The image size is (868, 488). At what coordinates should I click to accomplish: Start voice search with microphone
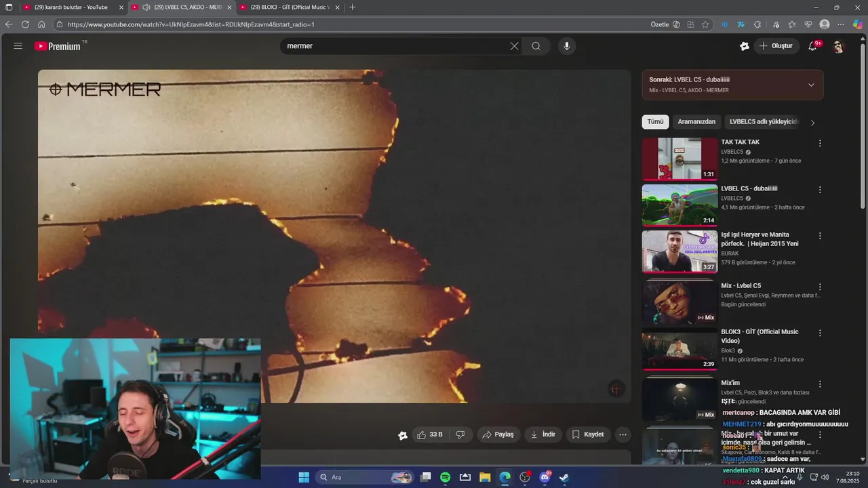pos(567,46)
